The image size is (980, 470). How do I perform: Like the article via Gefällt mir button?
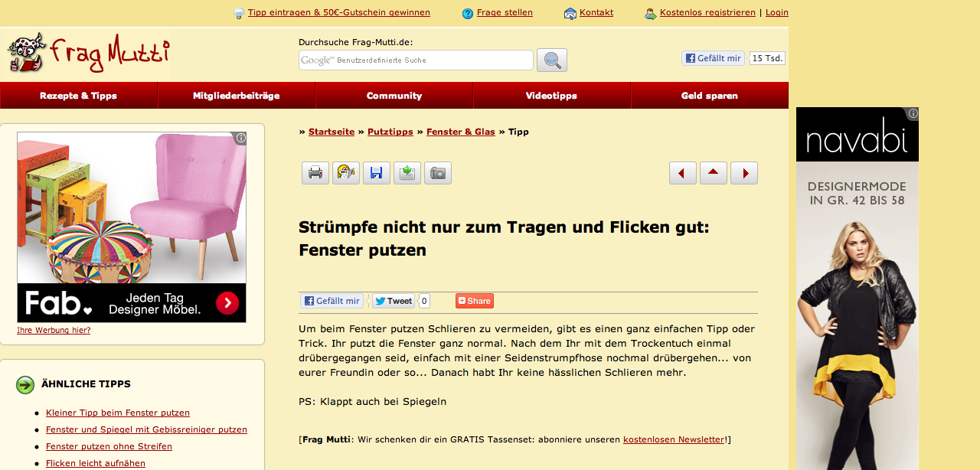pos(331,301)
